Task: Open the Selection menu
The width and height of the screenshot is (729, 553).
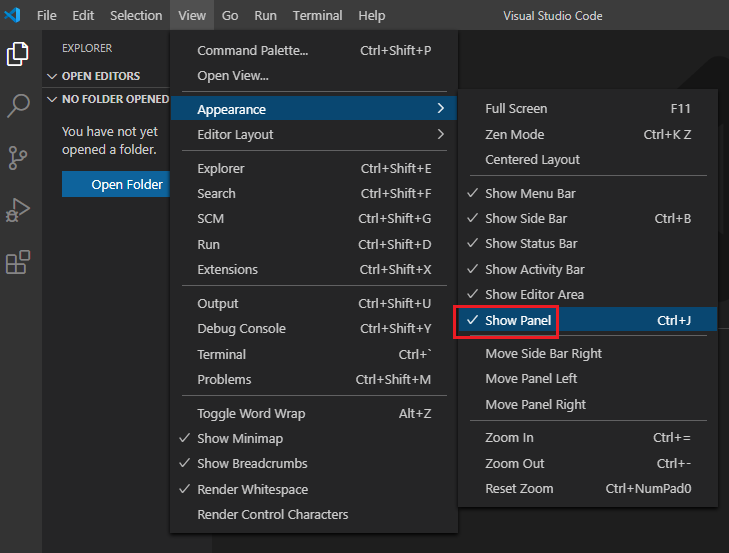Action: [x=136, y=15]
